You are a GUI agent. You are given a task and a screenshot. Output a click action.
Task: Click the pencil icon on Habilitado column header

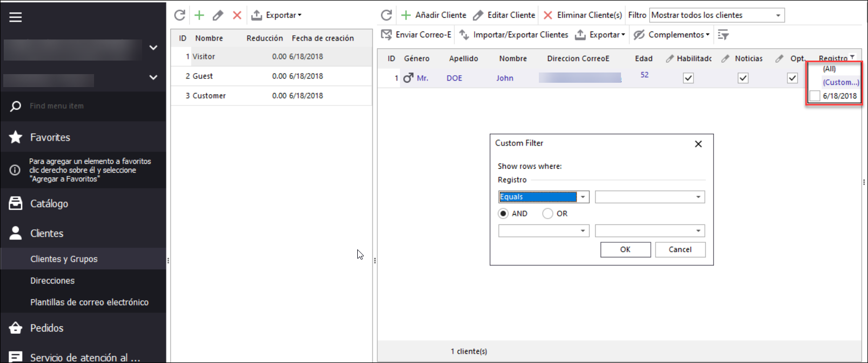click(x=670, y=58)
